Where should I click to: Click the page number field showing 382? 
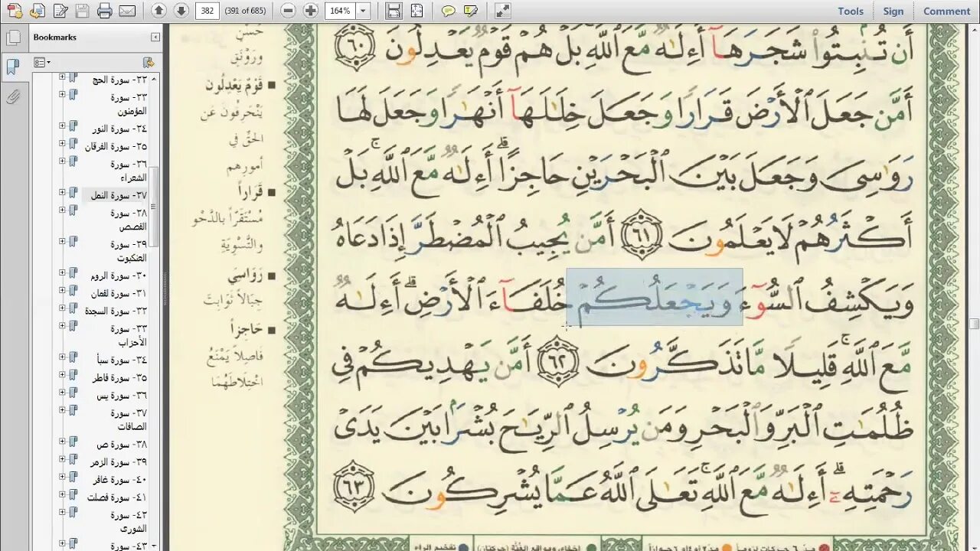[207, 11]
